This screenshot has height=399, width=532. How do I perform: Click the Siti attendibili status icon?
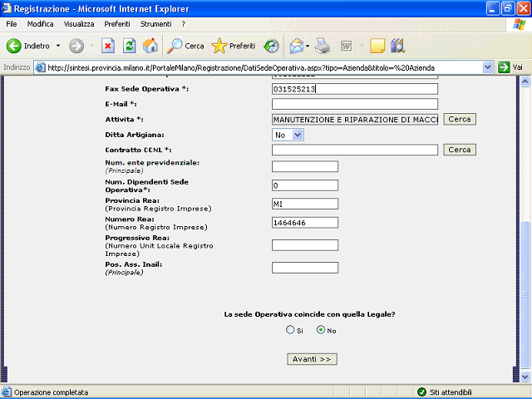(421, 392)
